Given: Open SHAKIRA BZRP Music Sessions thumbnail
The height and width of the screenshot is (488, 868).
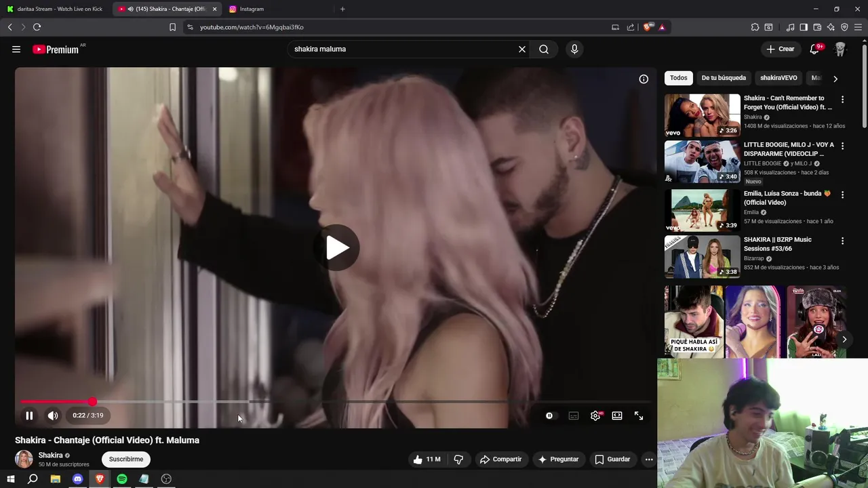Looking at the screenshot, I should 702,256.
